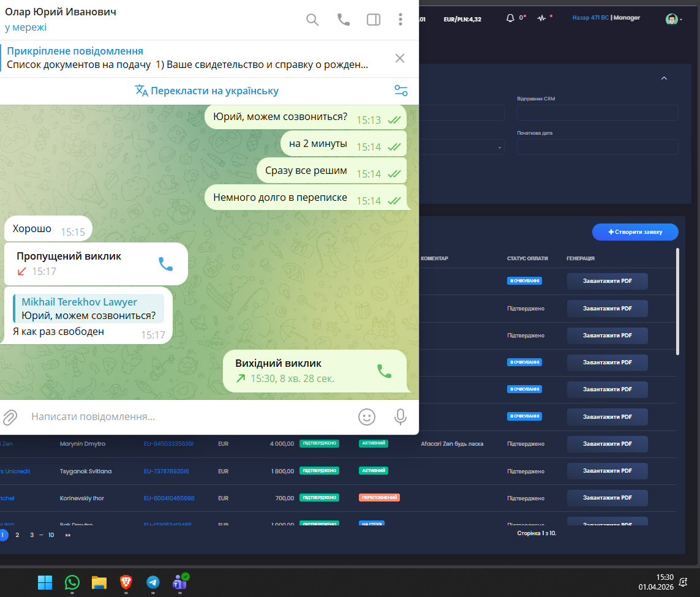Image resolution: width=700 pixels, height=597 pixels.
Task: Call back from missed call bubble
Action: [x=165, y=264]
